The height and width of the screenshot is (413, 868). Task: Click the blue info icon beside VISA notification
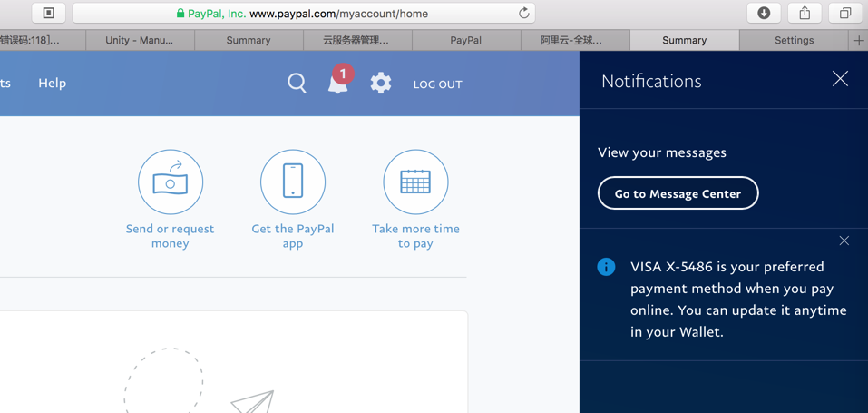pos(606,267)
